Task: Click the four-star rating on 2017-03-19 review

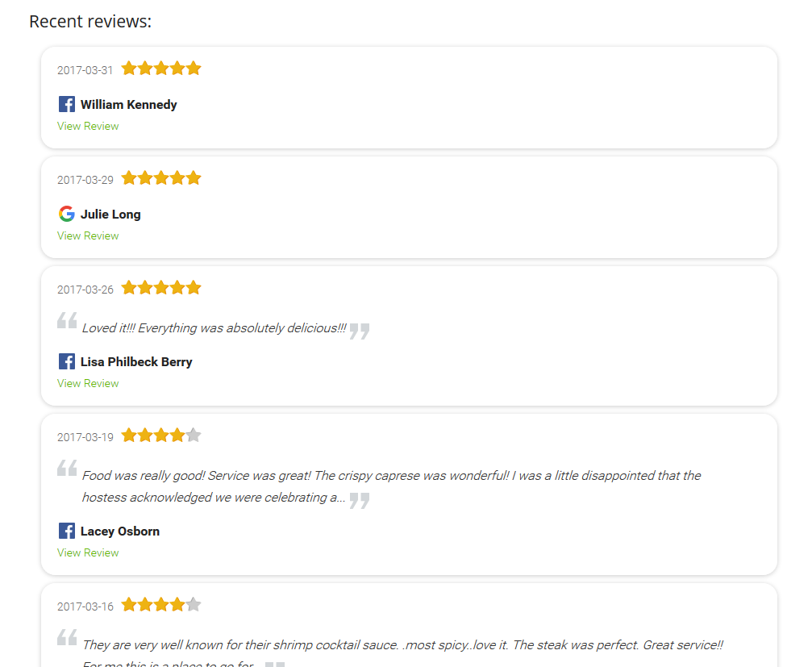Action: click(x=161, y=436)
